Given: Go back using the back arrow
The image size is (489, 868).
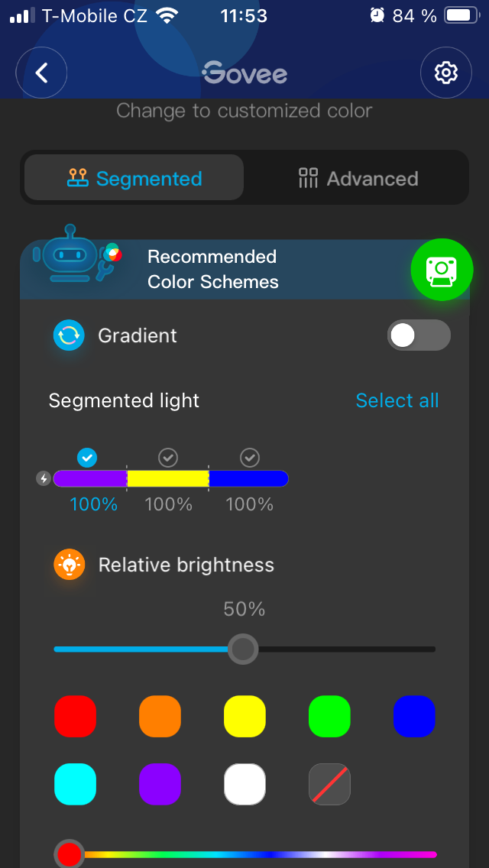Looking at the screenshot, I should click(42, 73).
